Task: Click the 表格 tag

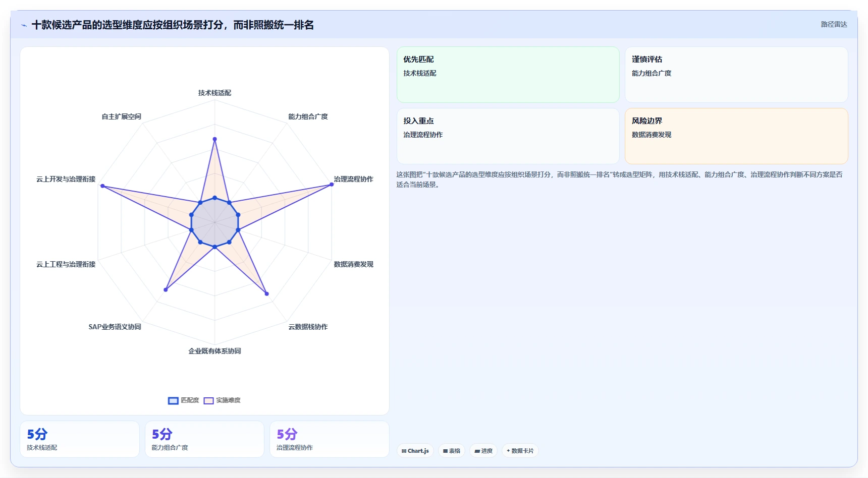Action: (x=451, y=451)
